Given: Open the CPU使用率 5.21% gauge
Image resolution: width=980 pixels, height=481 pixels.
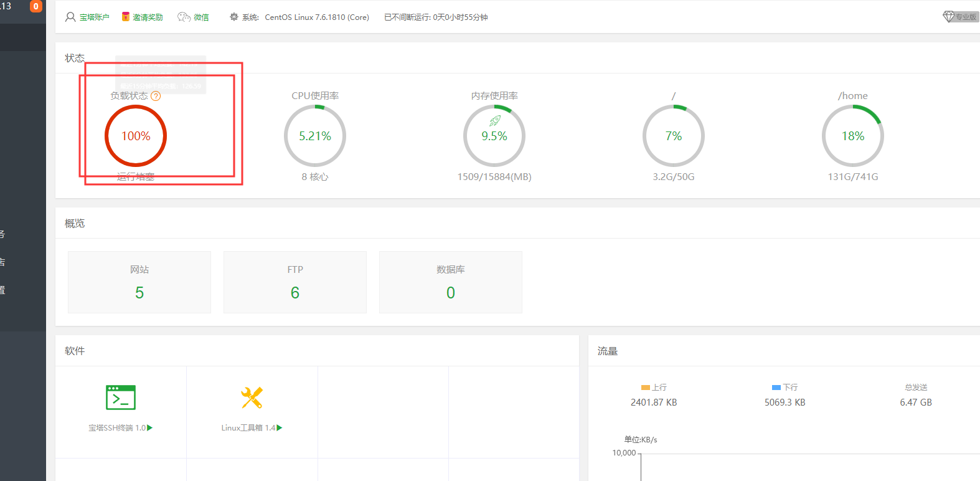Looking at the screenshot, I should click(315, 136).
